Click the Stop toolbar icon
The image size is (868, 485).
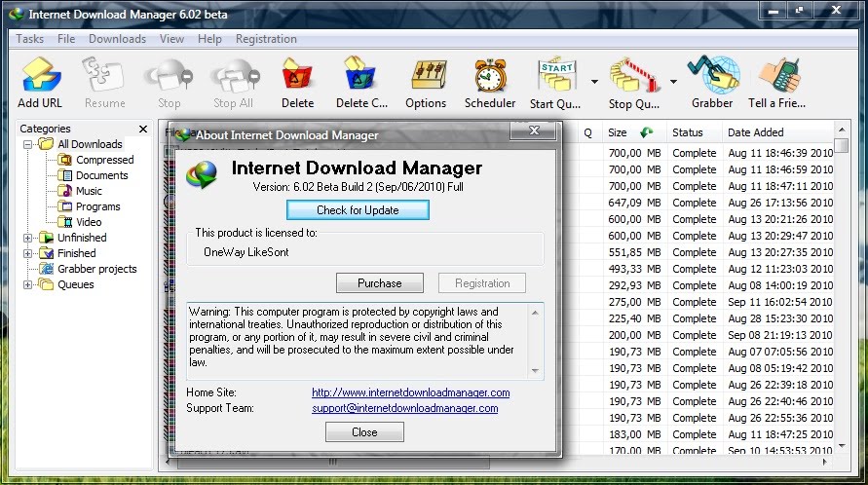point(169,83)
